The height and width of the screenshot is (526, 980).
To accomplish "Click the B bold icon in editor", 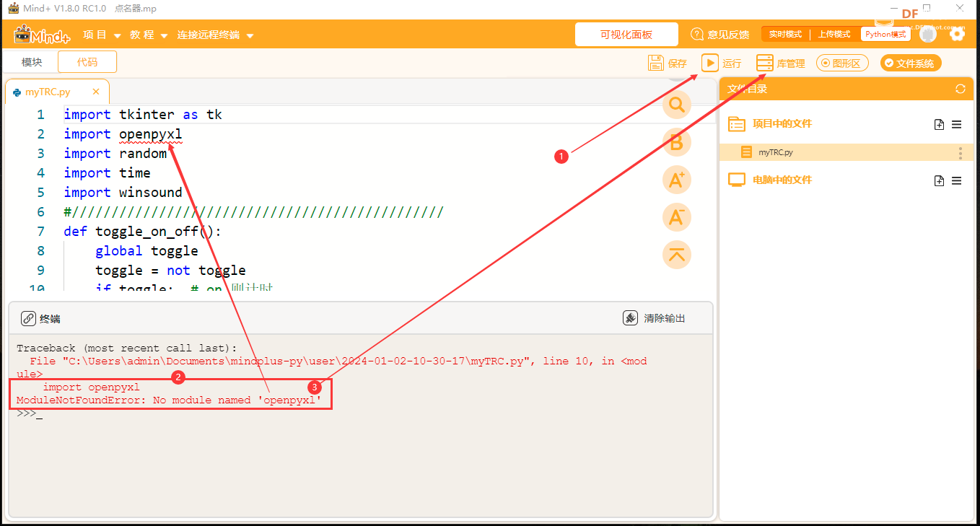I will [676, 142].
